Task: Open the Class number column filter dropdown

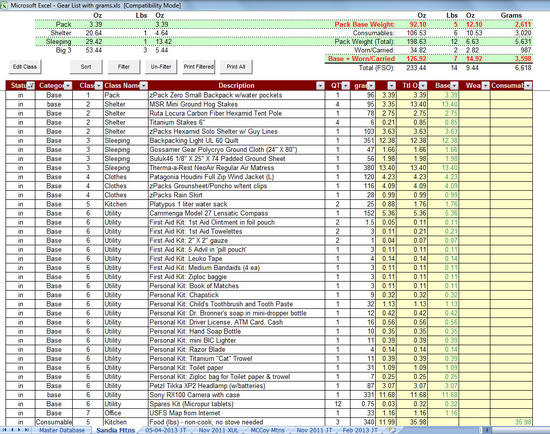Action: (99, 86)
